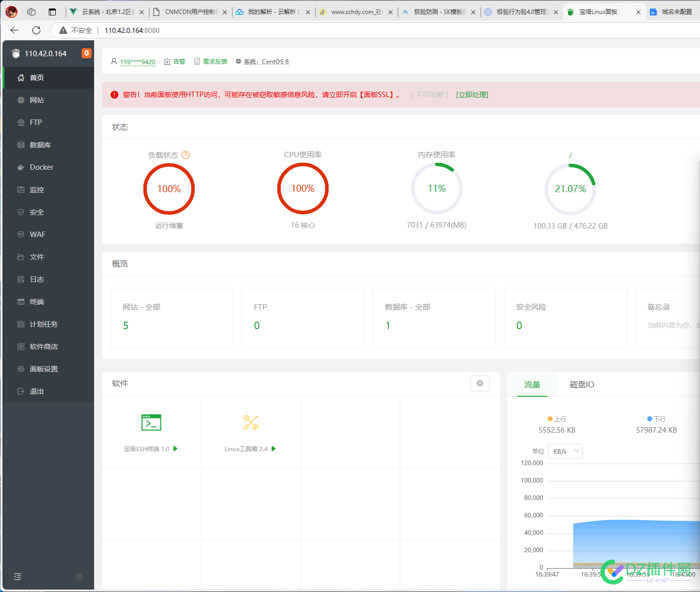Open the 数据库 - 全部 overview card
The image size is (700, 592).
(x=434, y=317)
